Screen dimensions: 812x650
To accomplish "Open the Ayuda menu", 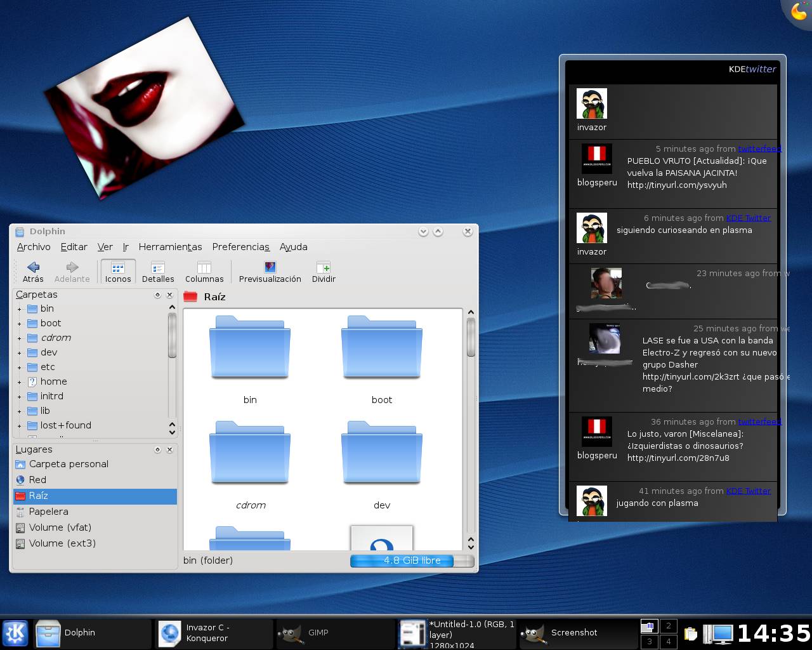I will (294, 247).
